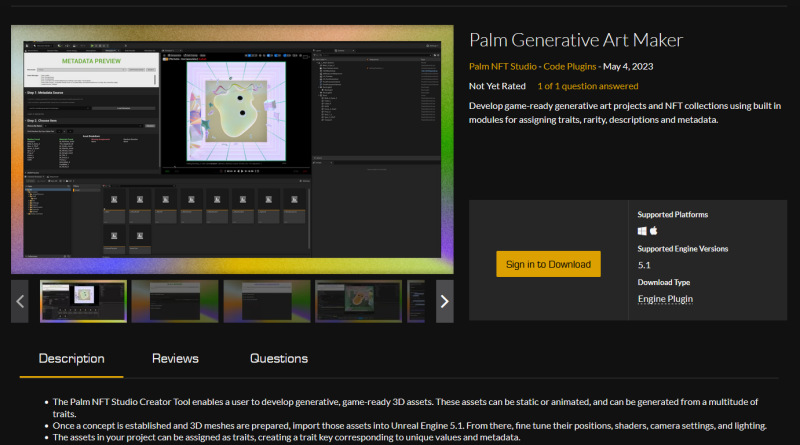Switch to the Description tab

pos(71,359)
